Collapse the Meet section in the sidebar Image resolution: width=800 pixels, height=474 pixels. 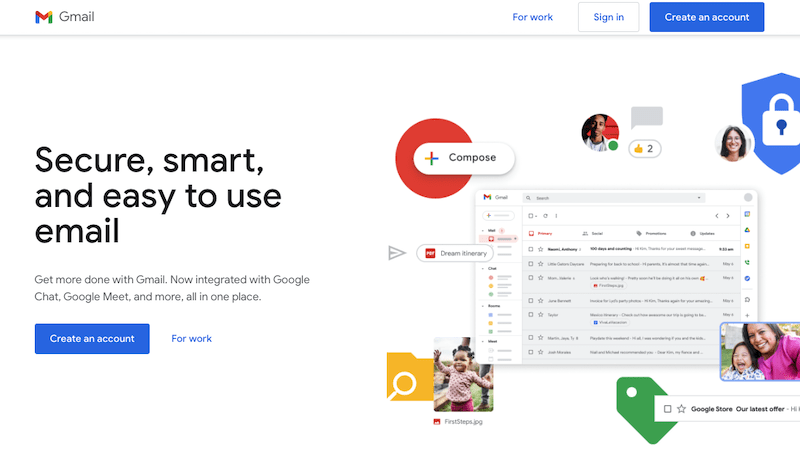(483, 341)
